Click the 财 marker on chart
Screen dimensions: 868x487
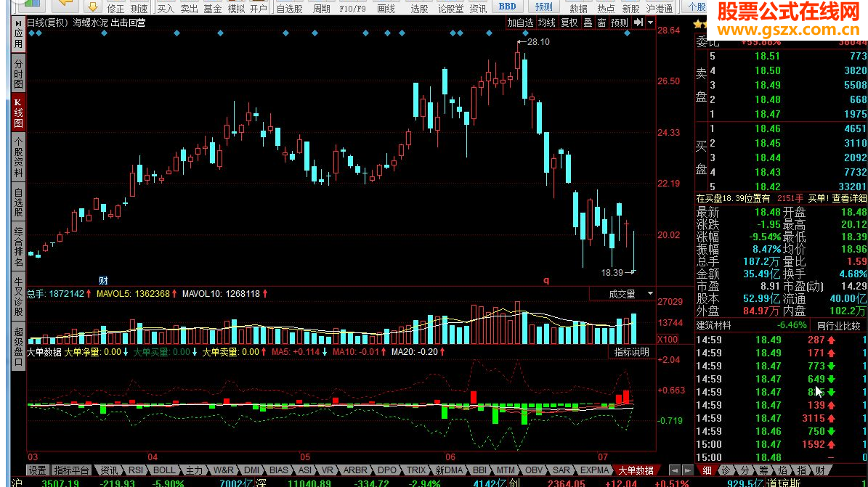coord(103,281)
